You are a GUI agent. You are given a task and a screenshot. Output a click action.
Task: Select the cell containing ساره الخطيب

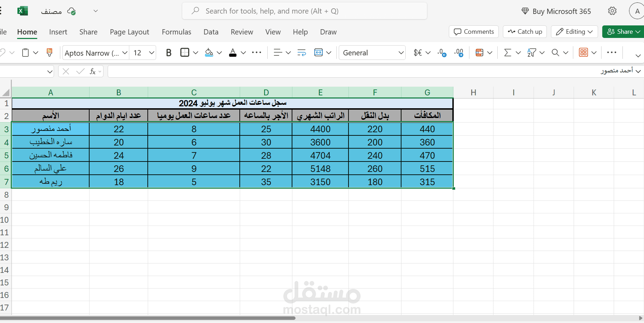click(51, 142)
